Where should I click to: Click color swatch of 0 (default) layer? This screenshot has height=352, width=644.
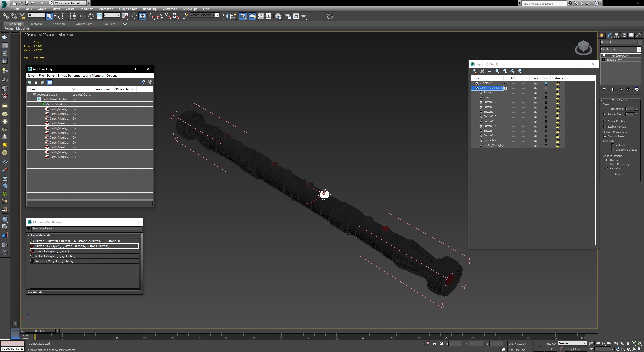pyautogui.click(x=546, y=83)
